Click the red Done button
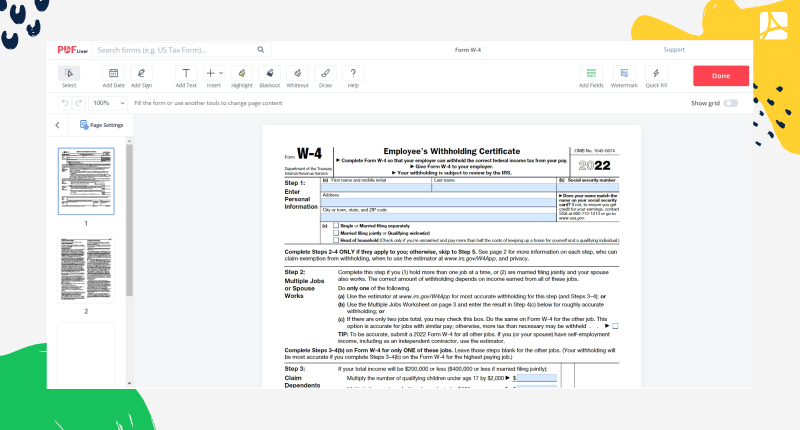 [721, 75]
